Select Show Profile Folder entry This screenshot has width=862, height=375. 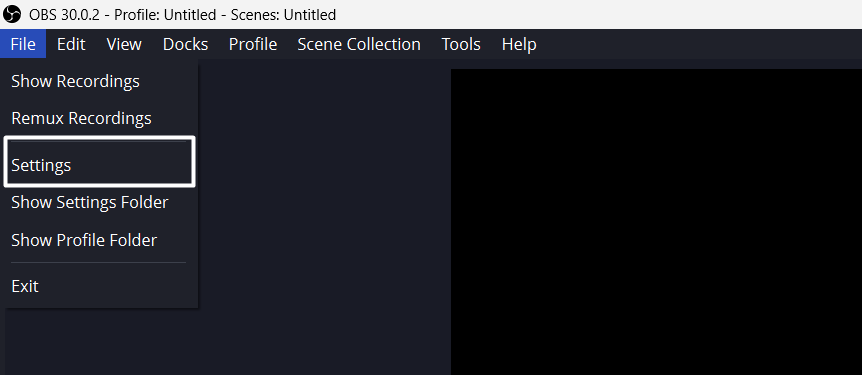point(100,240)
